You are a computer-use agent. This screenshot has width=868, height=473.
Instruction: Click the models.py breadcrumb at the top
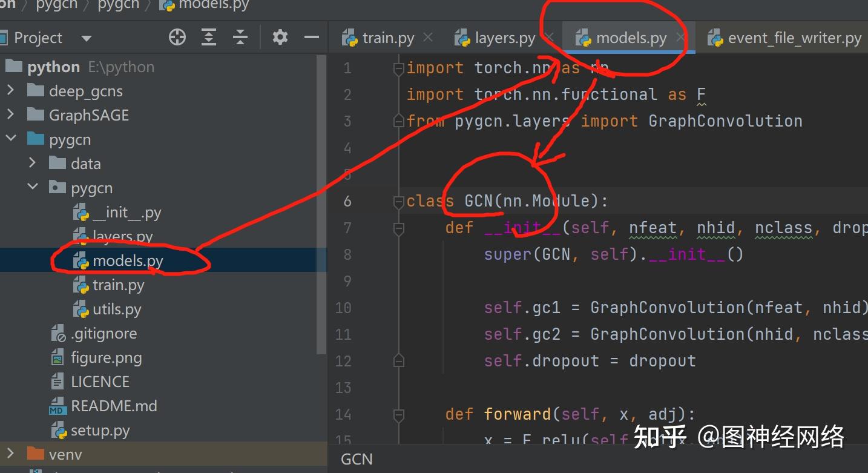point(211,5)
